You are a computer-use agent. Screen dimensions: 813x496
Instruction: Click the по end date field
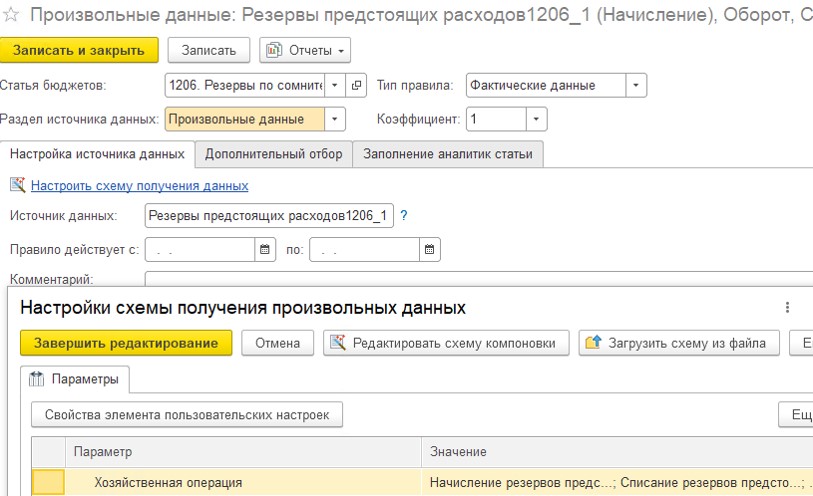365,250
